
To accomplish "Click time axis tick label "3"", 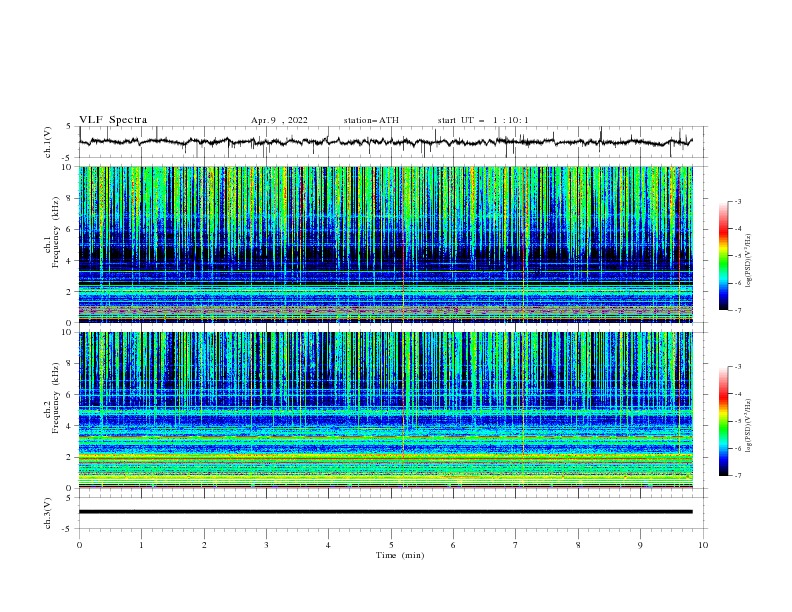I will [x=266, y=545].
